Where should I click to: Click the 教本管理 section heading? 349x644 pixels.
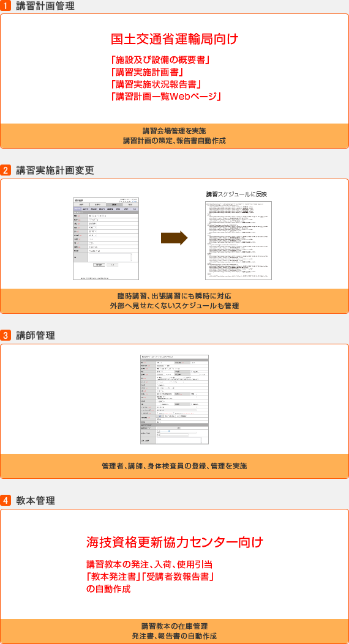pyautogui.click(x=36, y=501)
